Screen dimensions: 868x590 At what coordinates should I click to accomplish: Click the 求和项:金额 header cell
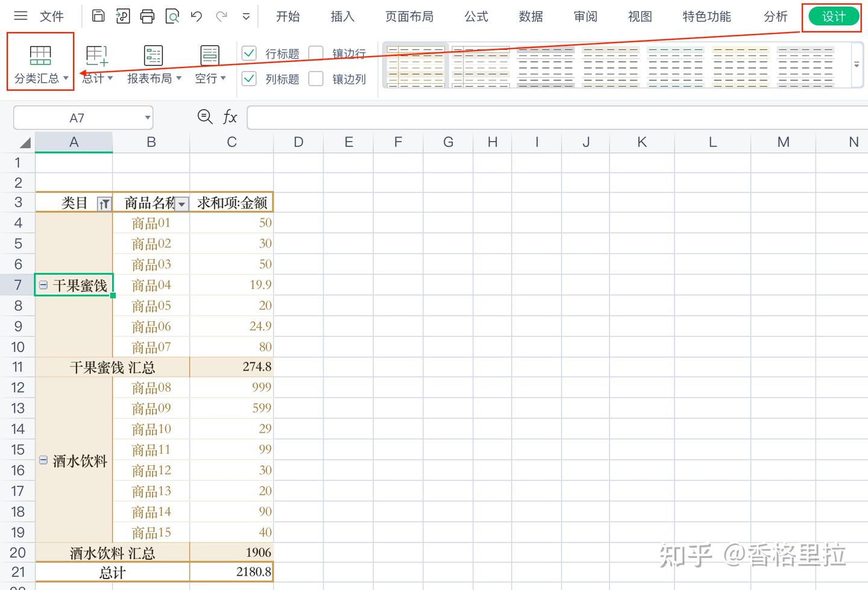[x=231, y=203]
